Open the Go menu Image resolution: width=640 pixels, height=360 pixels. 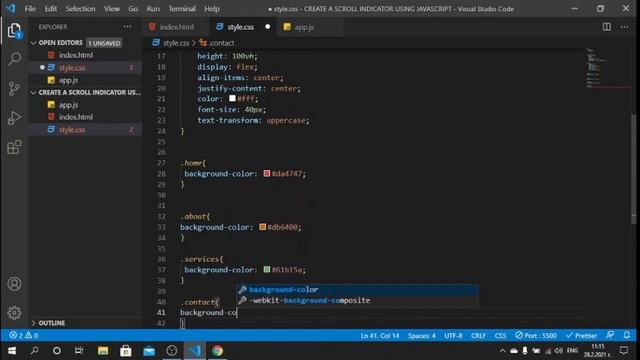click(x=133, y=9)
